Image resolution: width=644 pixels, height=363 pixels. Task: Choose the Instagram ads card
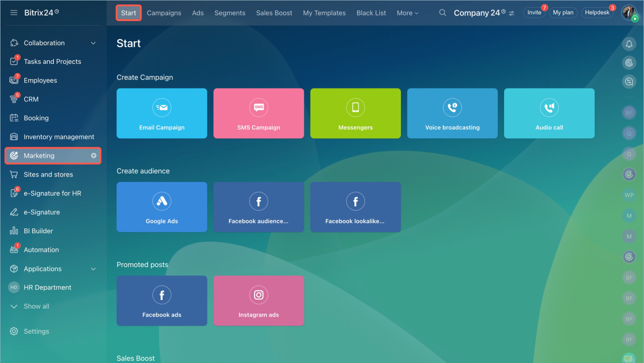[x=259, y=301]
